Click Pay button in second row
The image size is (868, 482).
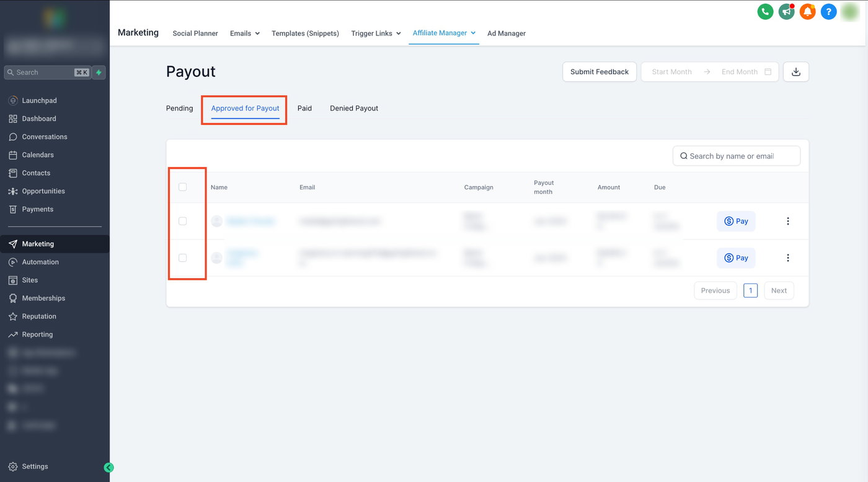pos(736,258)
